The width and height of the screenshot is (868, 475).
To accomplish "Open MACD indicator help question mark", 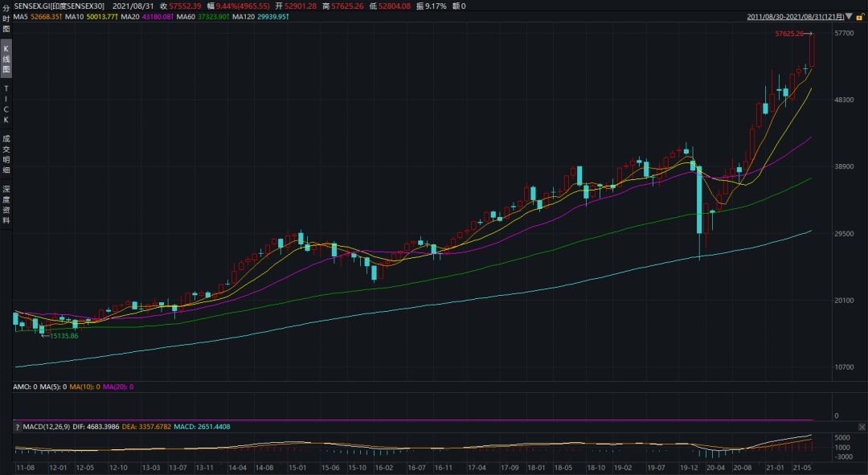I will [17, 427].
